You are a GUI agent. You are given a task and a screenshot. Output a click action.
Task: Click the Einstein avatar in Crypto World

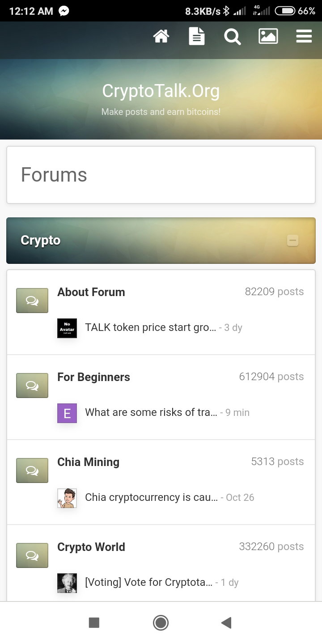point(67,583)
